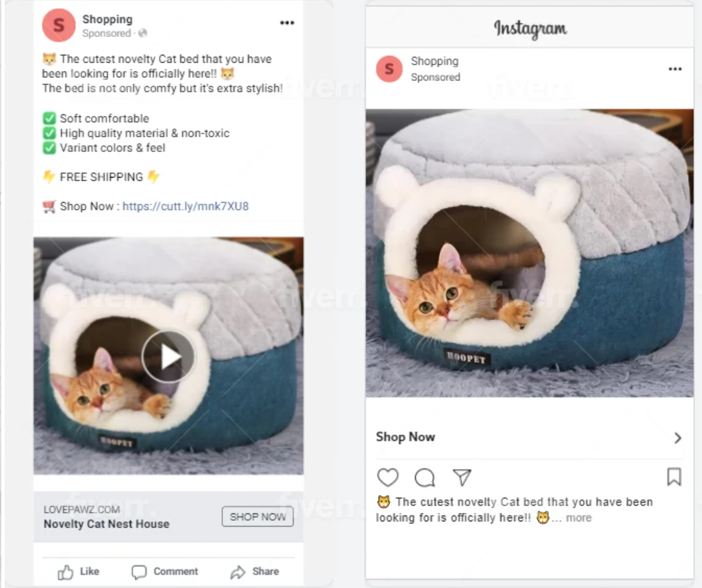
Task: Open the Shopping page name on Facebook
Action: tap(107, 19)
